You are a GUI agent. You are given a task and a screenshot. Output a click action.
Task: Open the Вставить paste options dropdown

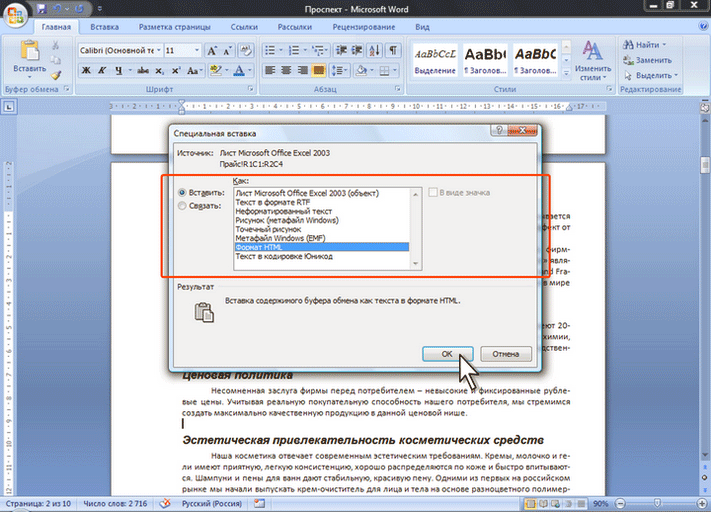29,76
